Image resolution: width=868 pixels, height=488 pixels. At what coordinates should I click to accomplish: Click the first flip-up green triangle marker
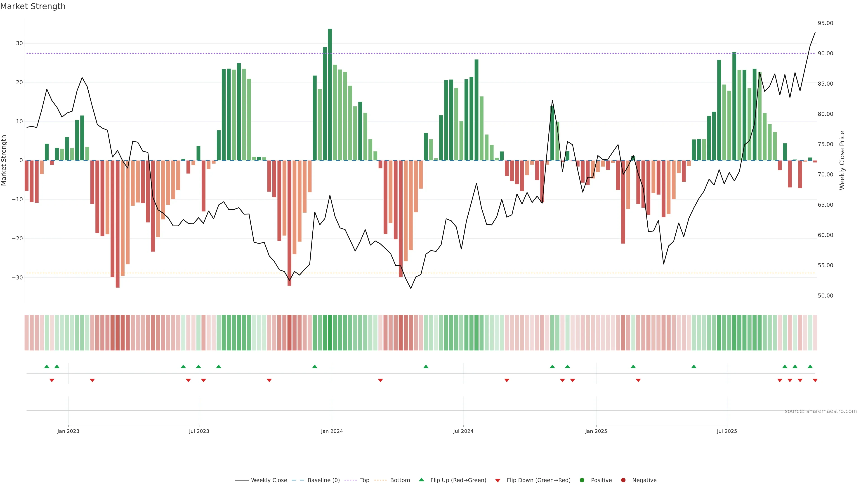(x=47, y=366)
